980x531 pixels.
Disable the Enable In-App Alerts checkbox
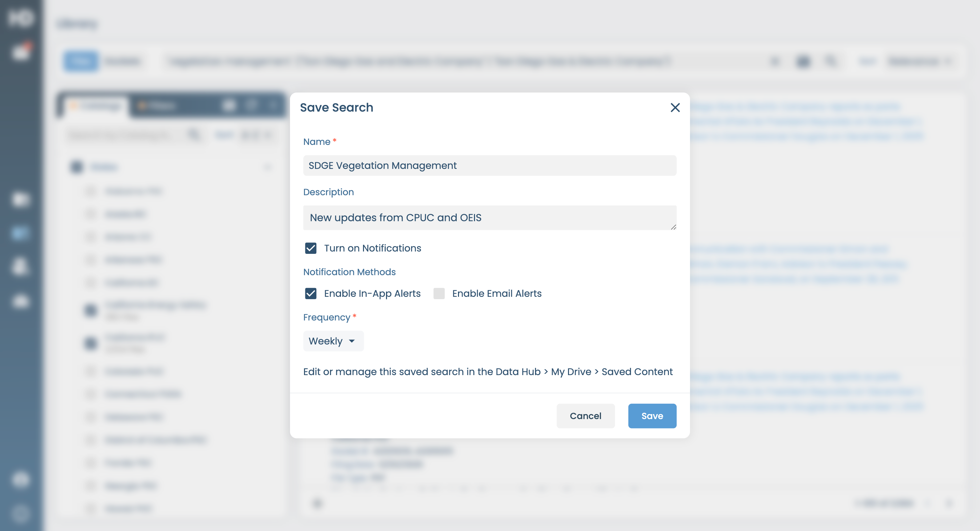click(x=311, y=293)
